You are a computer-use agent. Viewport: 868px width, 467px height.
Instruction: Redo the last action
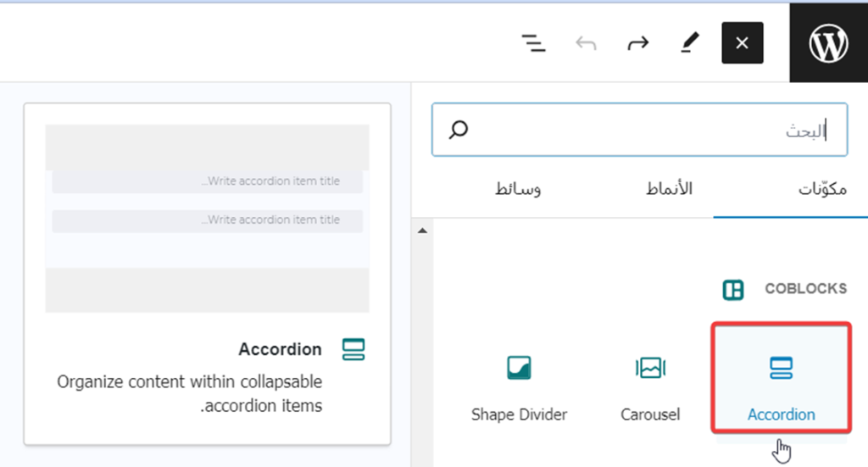637,43
